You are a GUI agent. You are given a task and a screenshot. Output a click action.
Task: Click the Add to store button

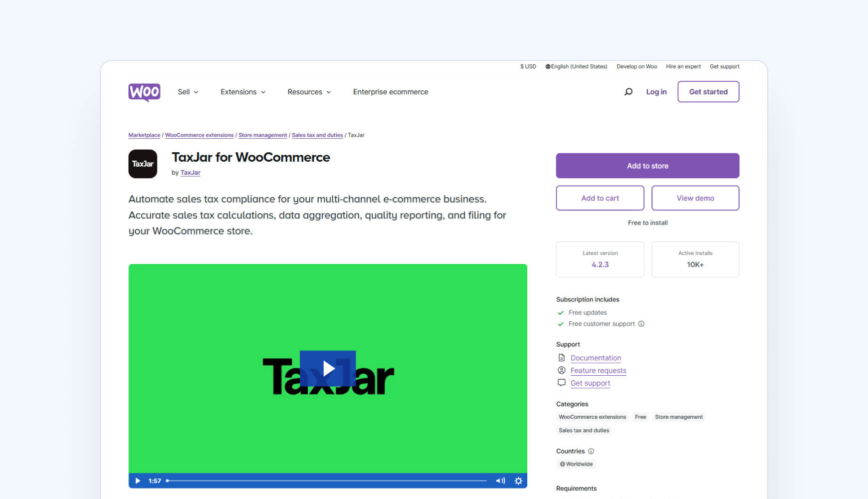648,166
